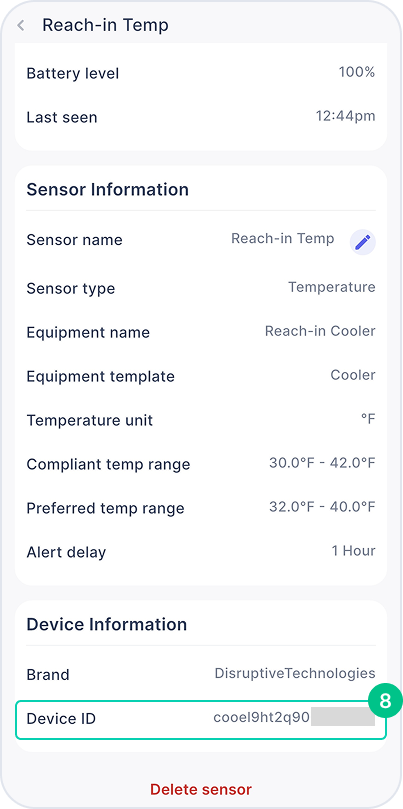Click the pencil edit icon for Sensor name

click(x=363, y=242)
